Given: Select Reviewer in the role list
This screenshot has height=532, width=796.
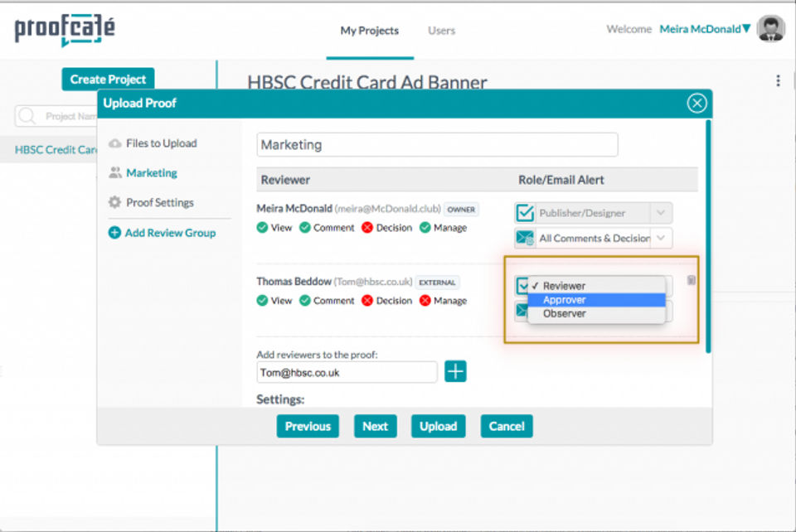Looking at the screenshot, I should coord(596,286).
